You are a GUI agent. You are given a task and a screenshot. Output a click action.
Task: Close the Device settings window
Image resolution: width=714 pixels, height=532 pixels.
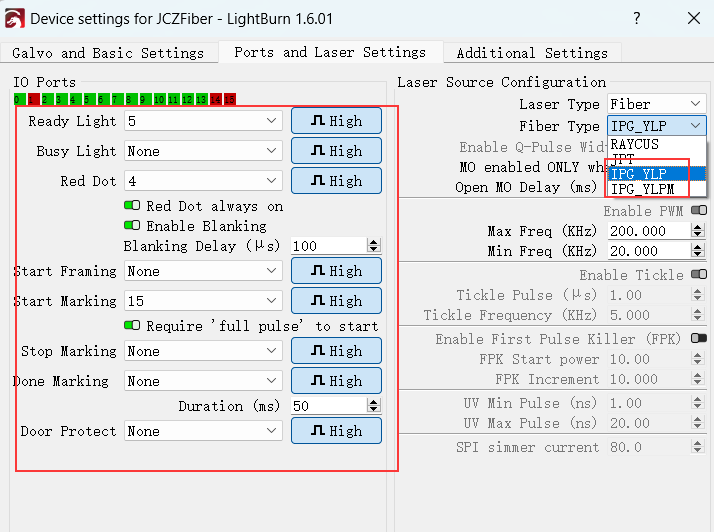coord(694,19)
